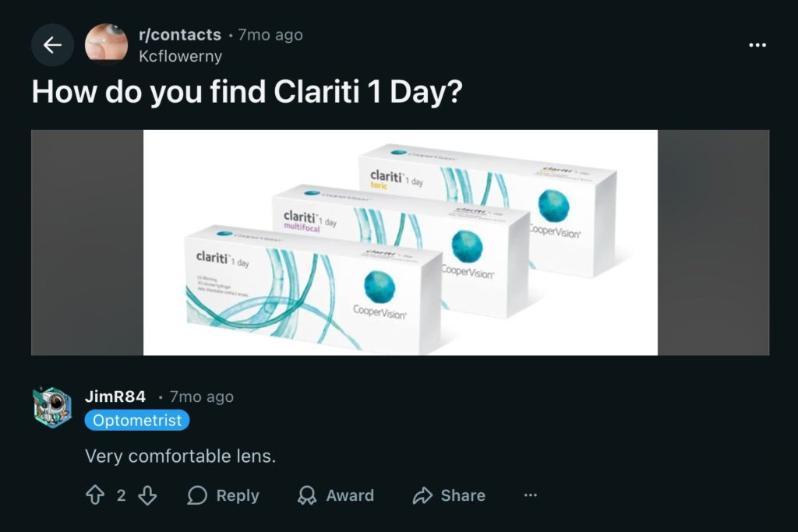798x532 pixels.
Task: Open the r/contacts community avatar
Action: click(106, 45)
